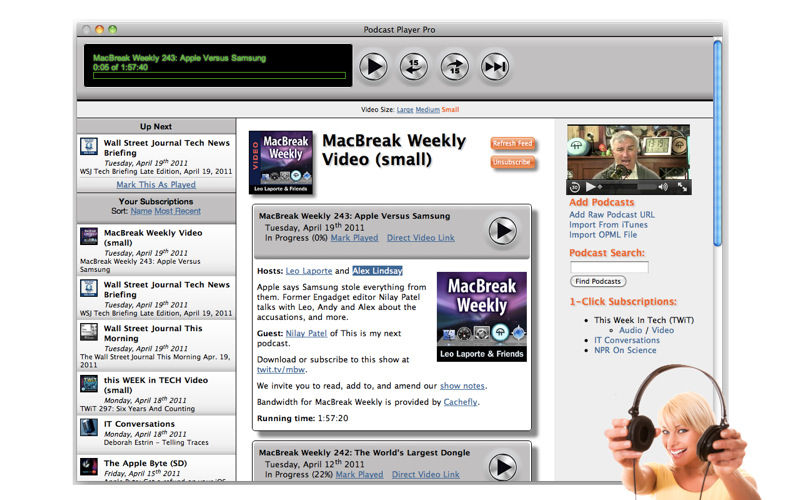Click the play icon in the video preview controls
Viewport: 800px width, 500px height.
coord(590,187)
